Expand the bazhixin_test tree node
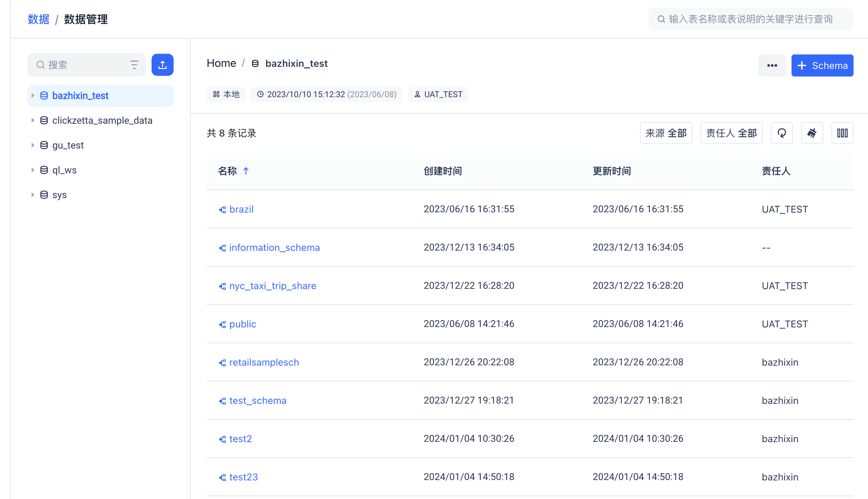This screenshot has height=499, width=868. tap(33, 95)
